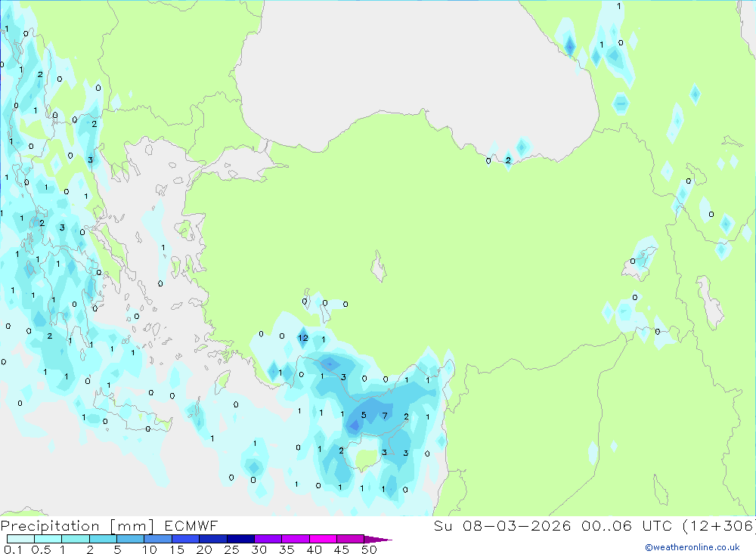Viewport: 756px width, 554px height.
Task: Click the date '08-03-2026' in the caption
Action: point(517,525)
